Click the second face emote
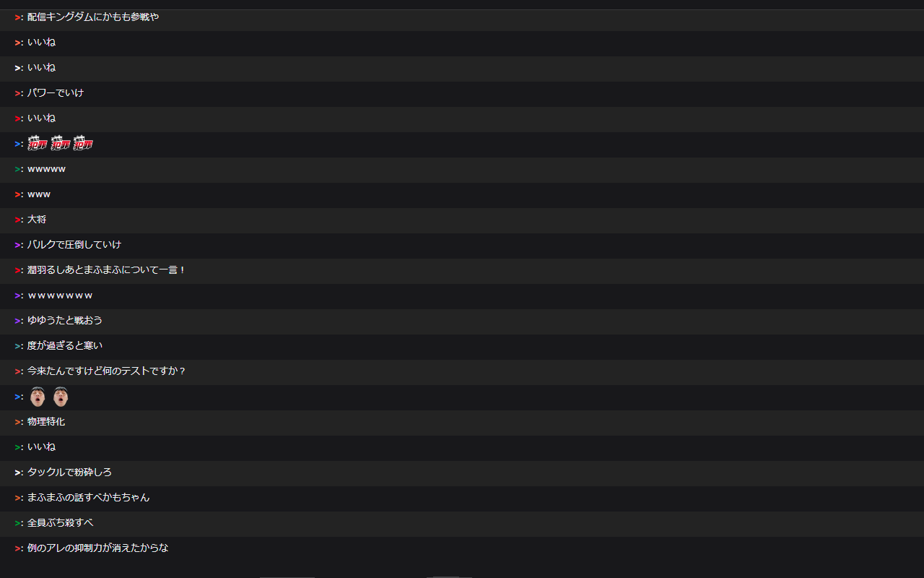This screenshot has height=578, width=924. click(61, 397)
